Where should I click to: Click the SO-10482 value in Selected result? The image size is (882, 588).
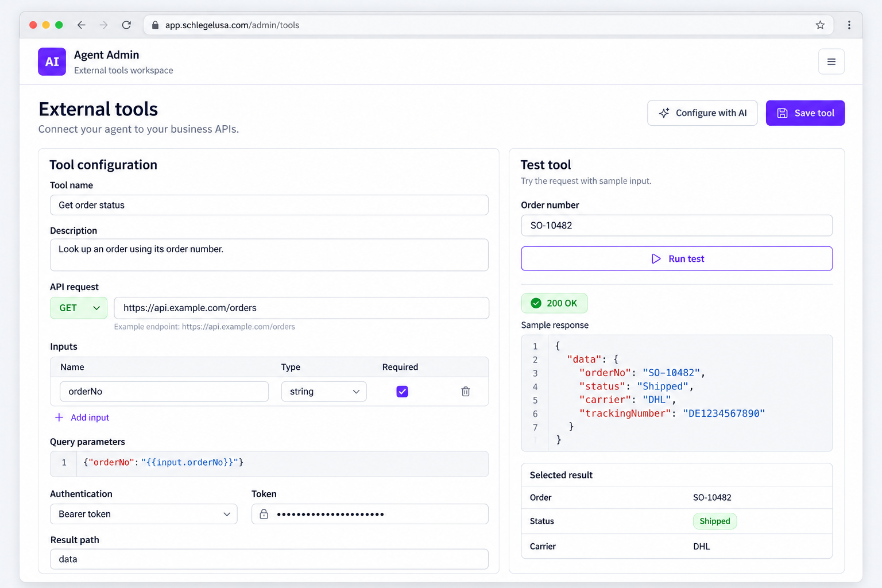tap(712, 498)
